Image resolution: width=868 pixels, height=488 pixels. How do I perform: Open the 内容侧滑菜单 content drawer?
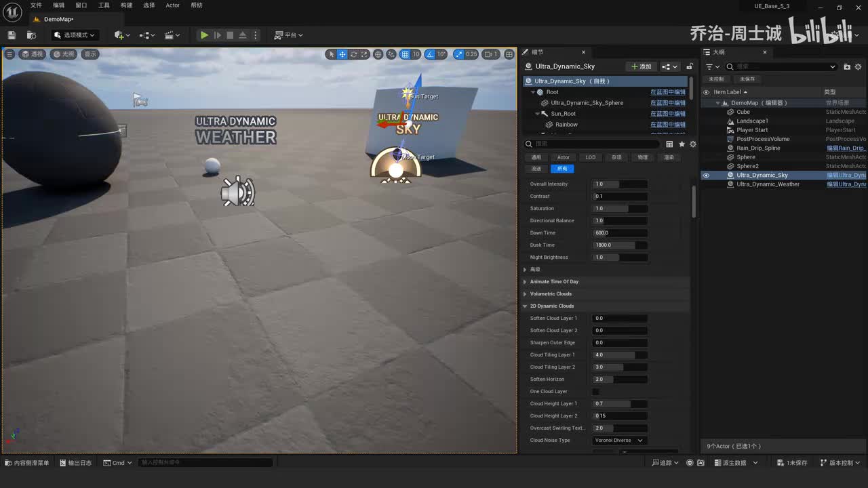tap(27, 463)
